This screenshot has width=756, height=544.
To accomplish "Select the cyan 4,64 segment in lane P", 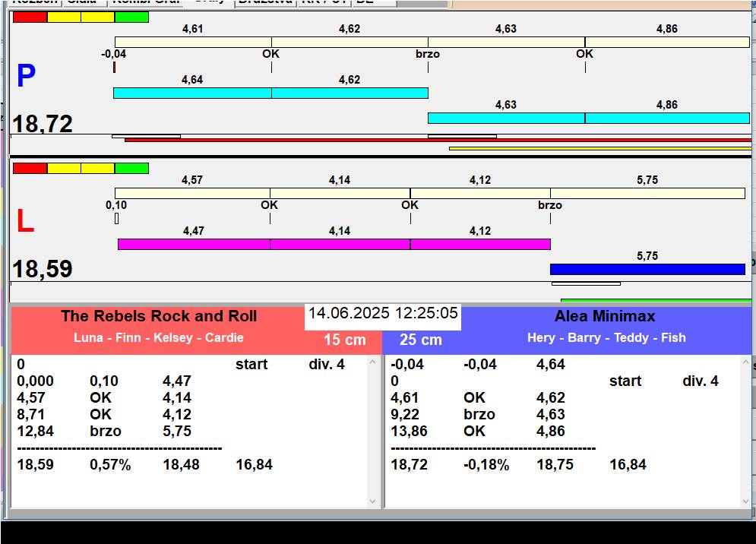I will pyautogui.click(x=192, y=93).
